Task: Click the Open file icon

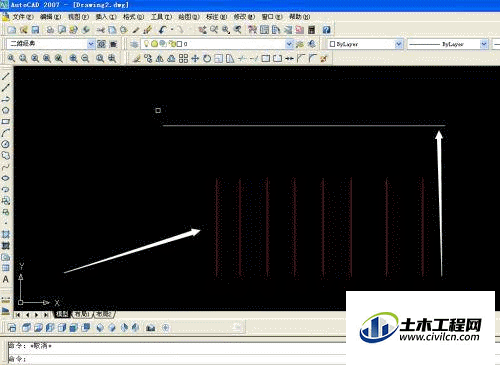Action: click(x=23, y=30)
